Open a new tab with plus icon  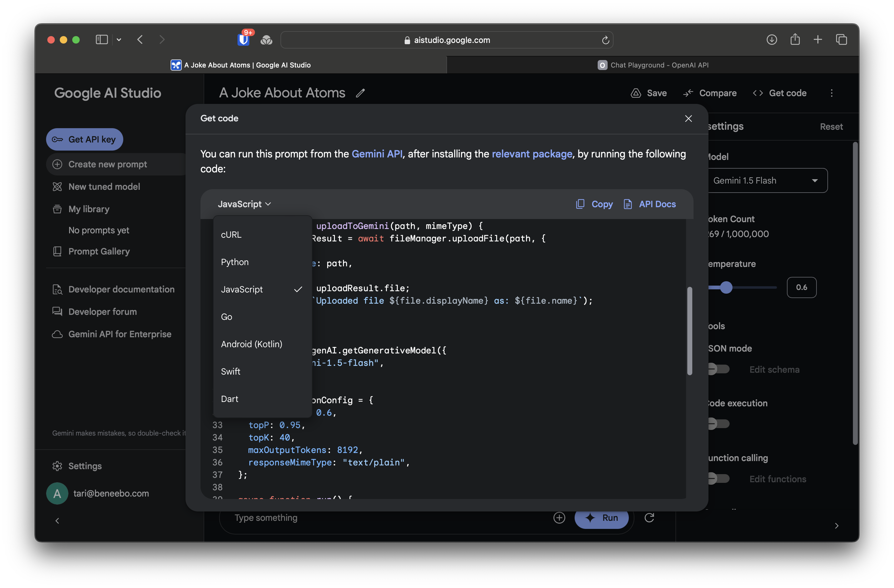click(x=818, y=40)
